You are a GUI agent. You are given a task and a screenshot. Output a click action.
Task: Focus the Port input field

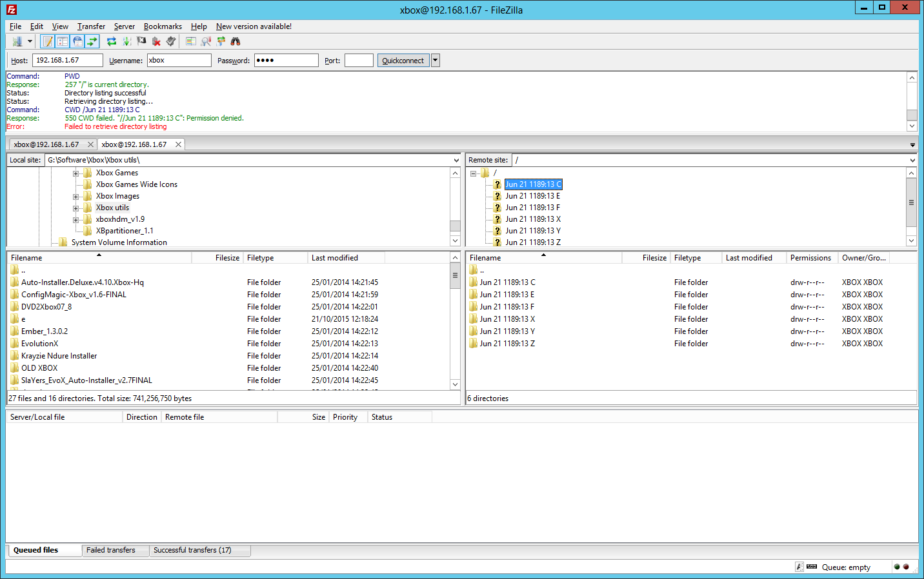tap(359, 60)
